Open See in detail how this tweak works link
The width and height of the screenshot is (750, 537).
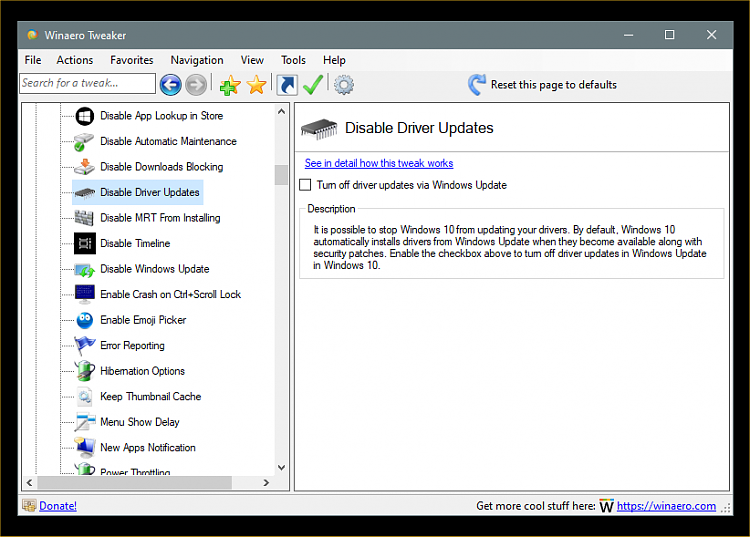(x=379, y=164)
